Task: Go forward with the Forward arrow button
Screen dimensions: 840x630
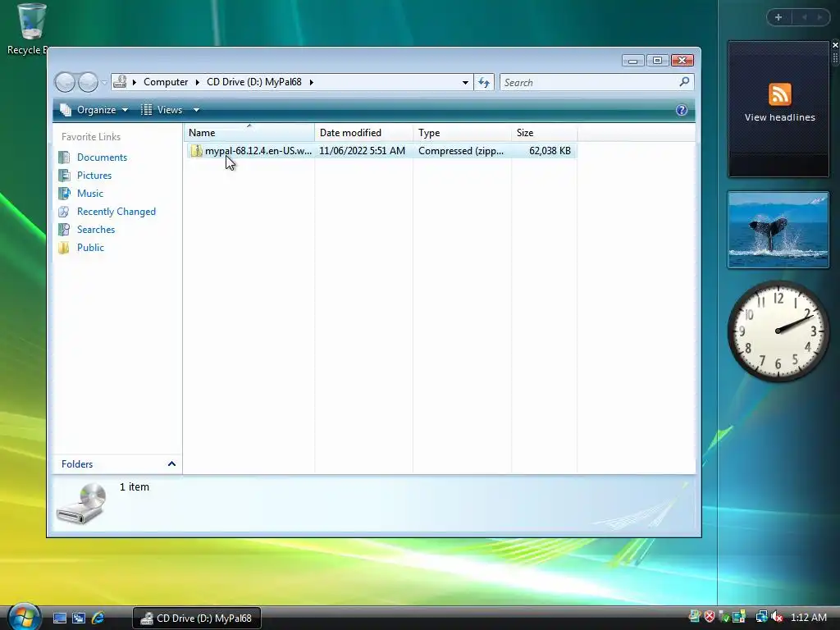Action: (x=89, y=82)
